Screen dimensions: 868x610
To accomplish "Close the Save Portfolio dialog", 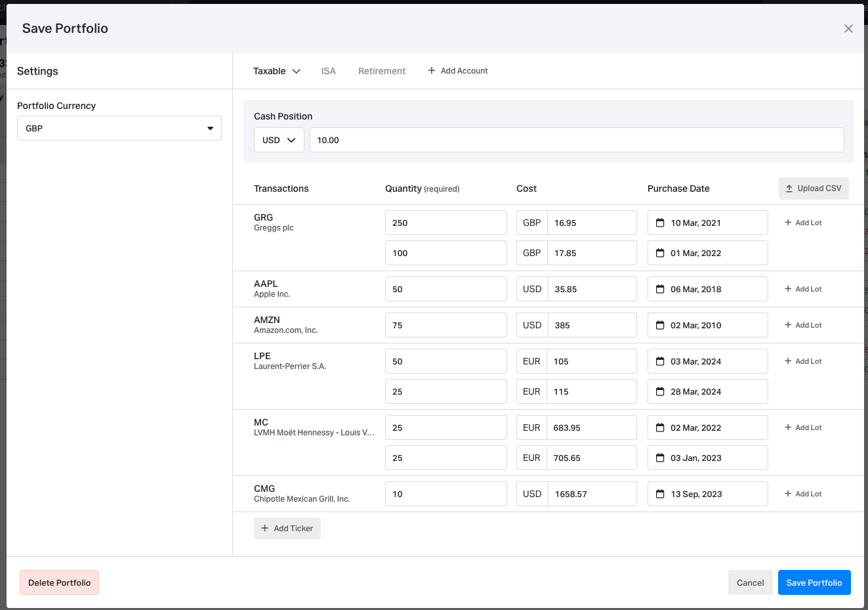I will coord(848,29).
